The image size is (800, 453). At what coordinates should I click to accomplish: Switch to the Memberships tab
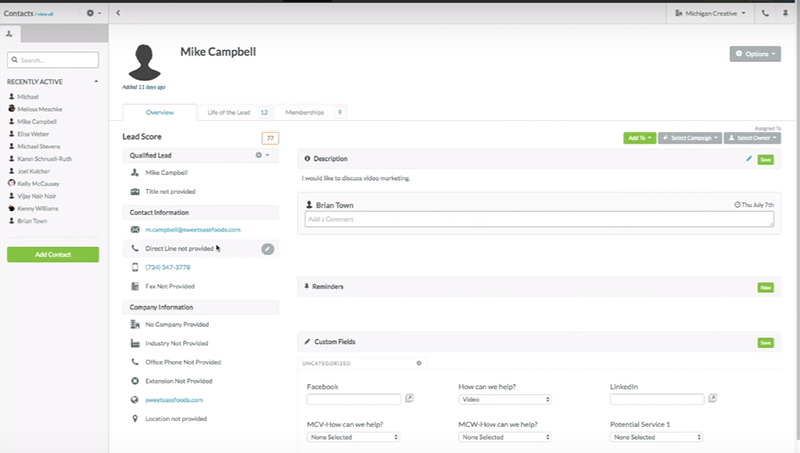(313, 112)
